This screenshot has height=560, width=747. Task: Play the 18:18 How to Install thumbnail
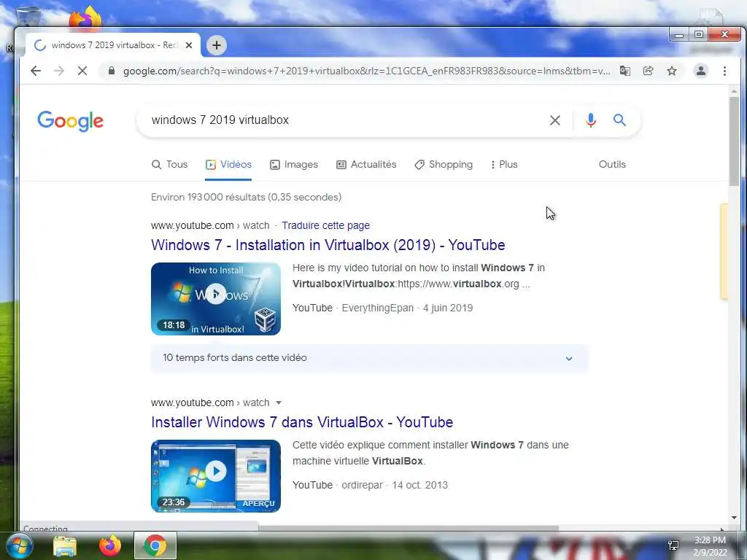pyautogui.click(x=216, y=298)
